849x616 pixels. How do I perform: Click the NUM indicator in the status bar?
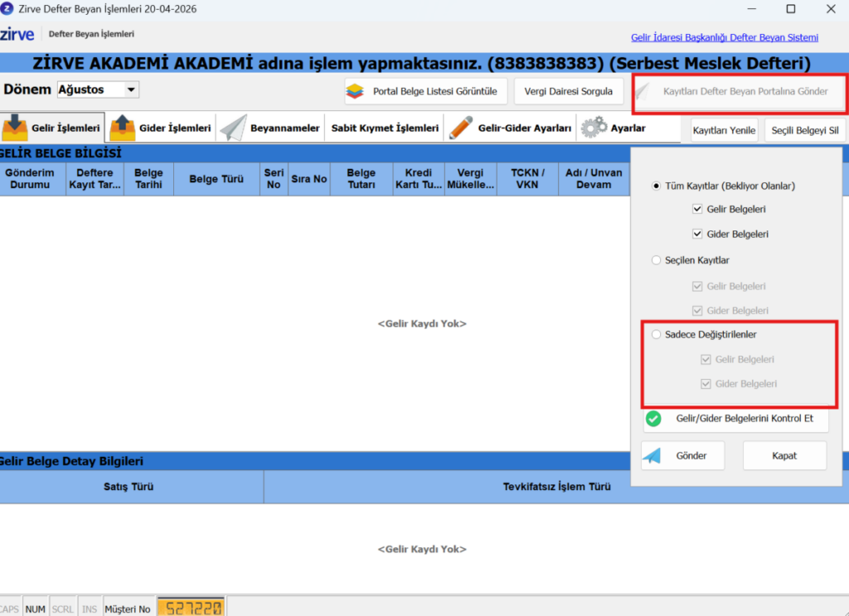[x=35, y=609]
